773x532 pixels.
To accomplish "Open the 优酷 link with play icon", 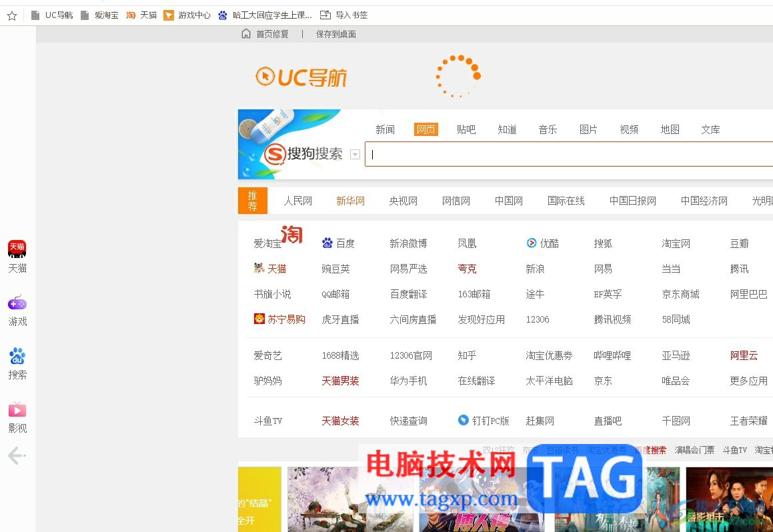I will (x=543, y=243).
